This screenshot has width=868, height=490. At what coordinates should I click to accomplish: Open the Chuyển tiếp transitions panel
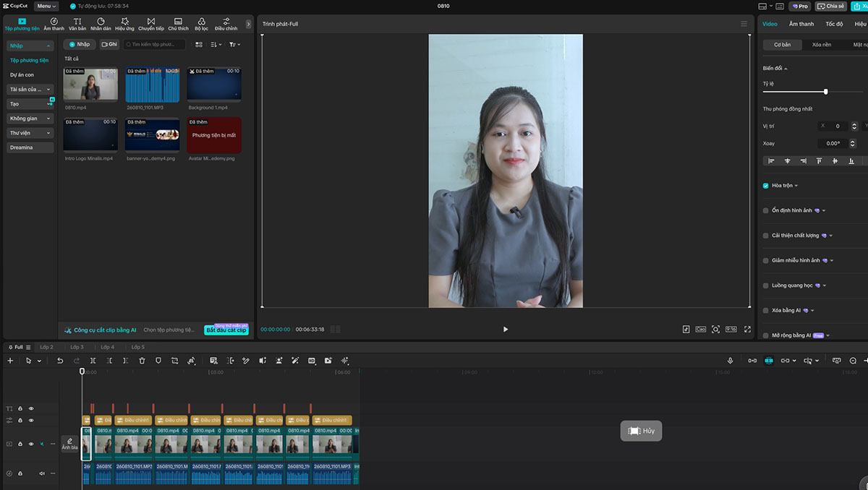(151, 24)
